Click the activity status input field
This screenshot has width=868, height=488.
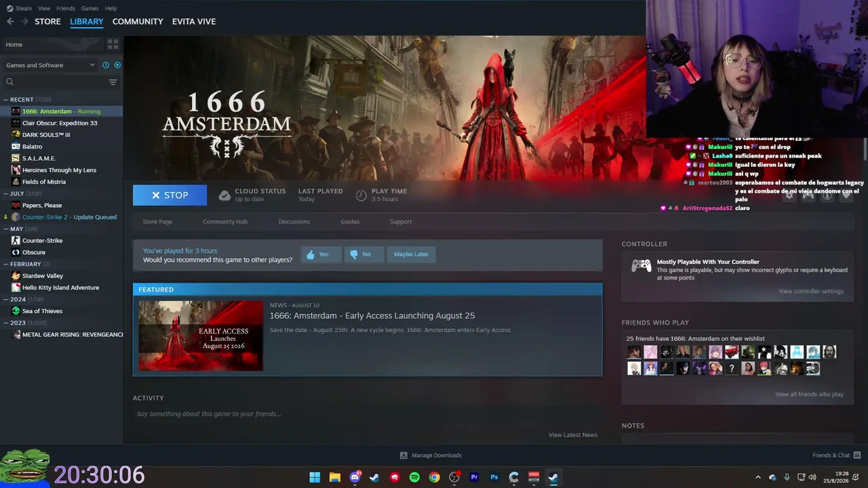point(367,414)
